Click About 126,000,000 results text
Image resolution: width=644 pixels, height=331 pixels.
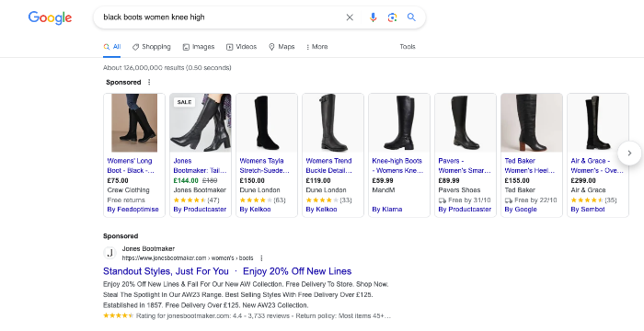click(167, 68)
